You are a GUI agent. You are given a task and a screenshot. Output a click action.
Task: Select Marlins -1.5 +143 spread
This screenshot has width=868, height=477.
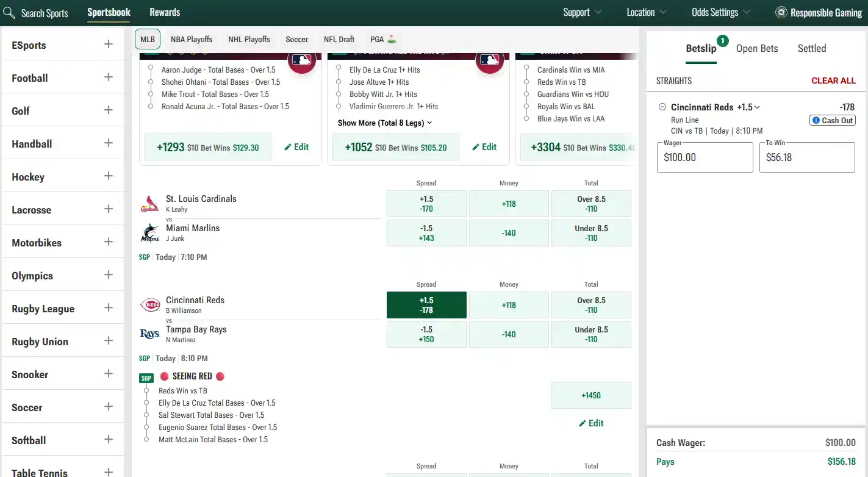click(x=426, y=233)
